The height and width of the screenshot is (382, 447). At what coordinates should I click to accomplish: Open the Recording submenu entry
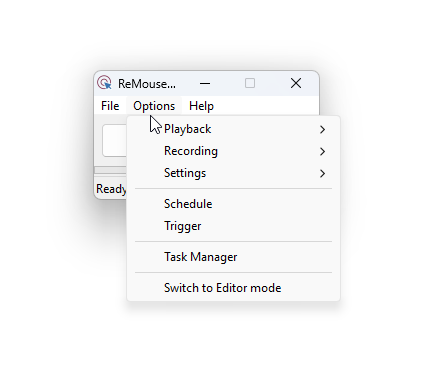pyautogui.click(x=233, y=151)
